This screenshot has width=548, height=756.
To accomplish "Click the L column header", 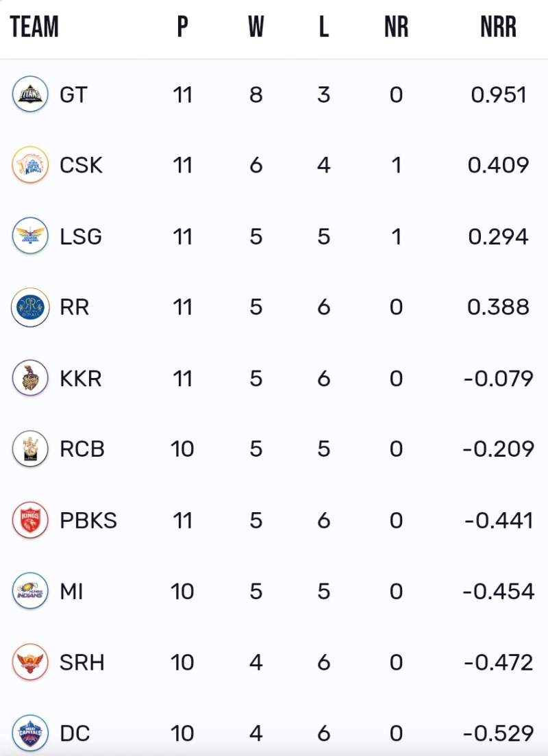I will point(323,27).
